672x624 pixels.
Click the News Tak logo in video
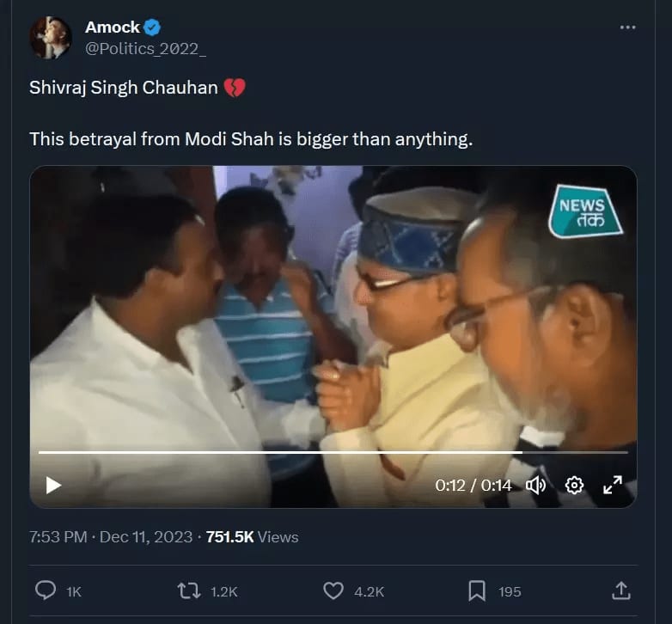[584, 212]
